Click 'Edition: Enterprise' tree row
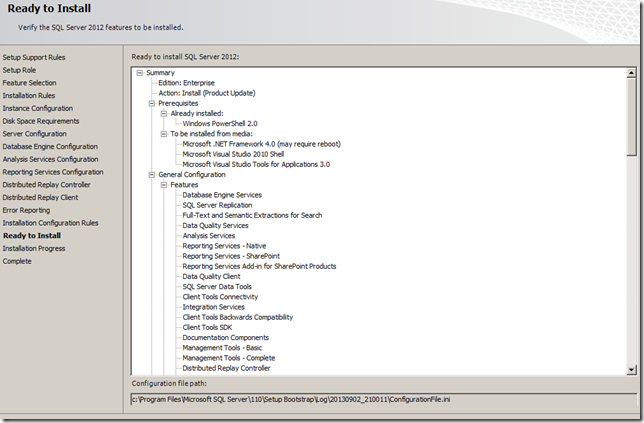 point(186,83)
